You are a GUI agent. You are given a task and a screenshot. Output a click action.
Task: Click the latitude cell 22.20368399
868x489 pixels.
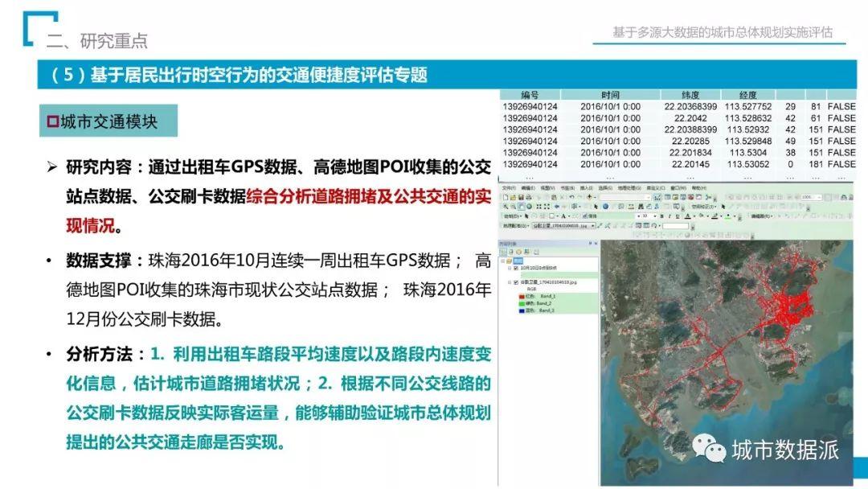[x=690, y=106]
